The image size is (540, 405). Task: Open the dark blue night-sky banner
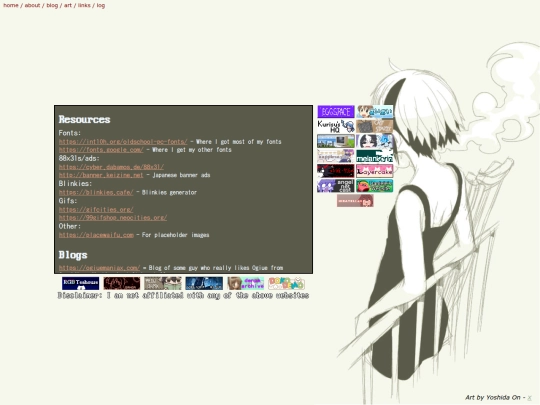click(x=204, y=283)
